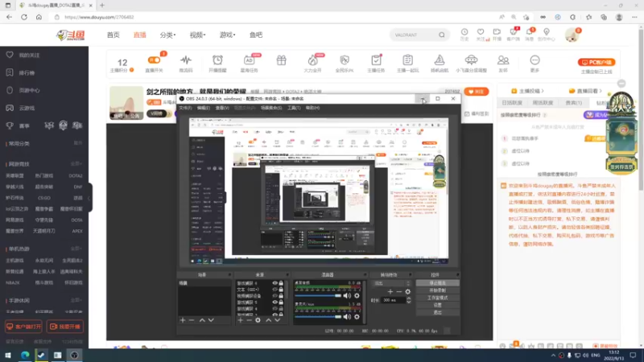Toggle lock of 文本 (GDI+) source
This screenshot has width=644, height=362.
click(x=281, y=290)
